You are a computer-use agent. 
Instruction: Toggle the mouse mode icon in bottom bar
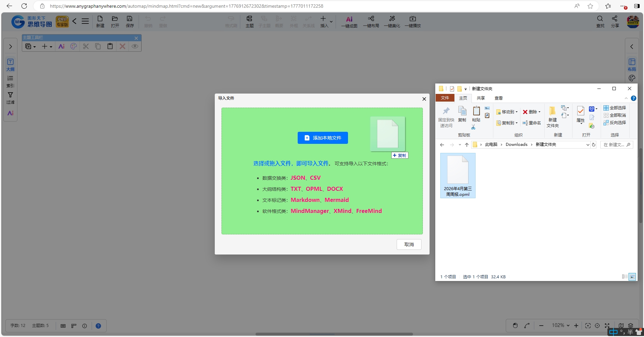pos(515,326)
